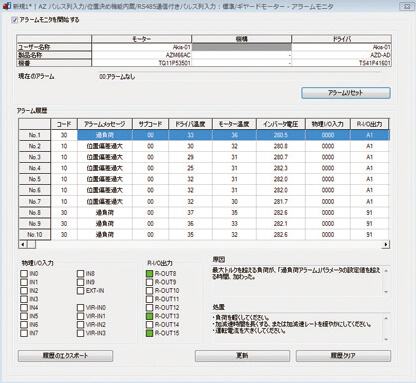Select the No.10 row header
The height and width of the screenshot is (383, 416).
[35, 235]
